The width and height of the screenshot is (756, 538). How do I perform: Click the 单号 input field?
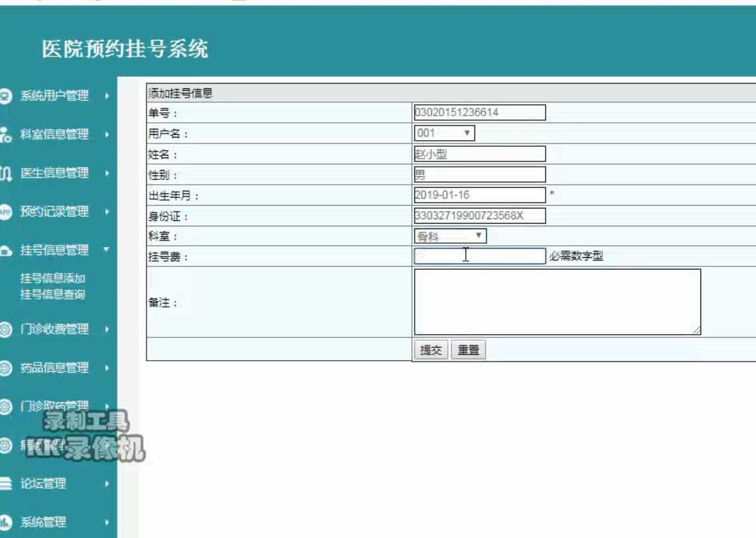480,112
